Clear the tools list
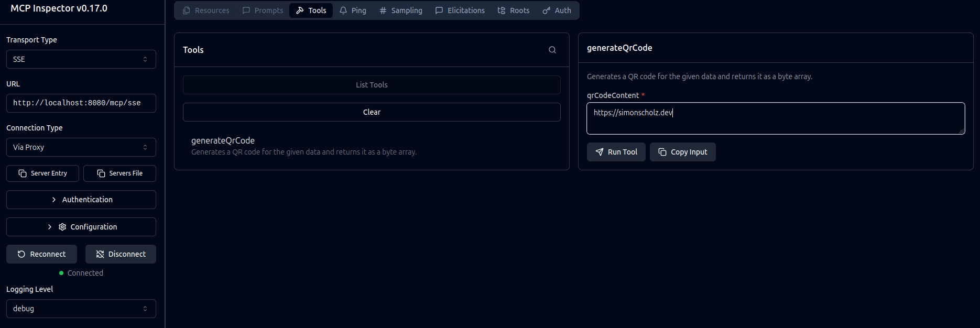This screenshot has height=328, width=980. [x=372, y=112]
